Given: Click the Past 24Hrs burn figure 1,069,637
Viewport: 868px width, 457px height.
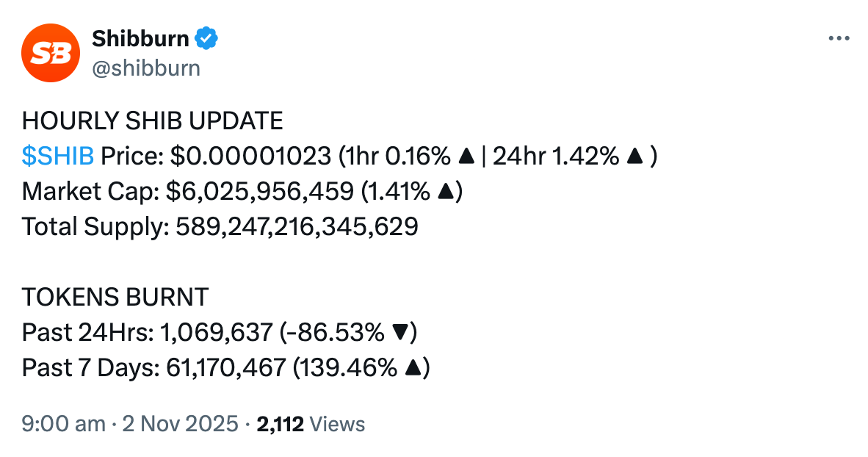Looking at the screenshot, I should point(217,333).
